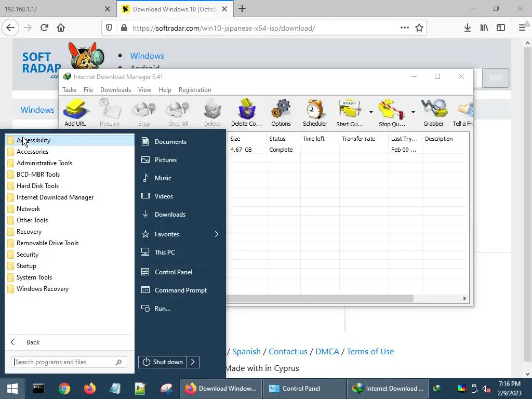Viewport: 532px width, 399px height.
Task: Open the Accessories program folder
Action: (70, 152)
